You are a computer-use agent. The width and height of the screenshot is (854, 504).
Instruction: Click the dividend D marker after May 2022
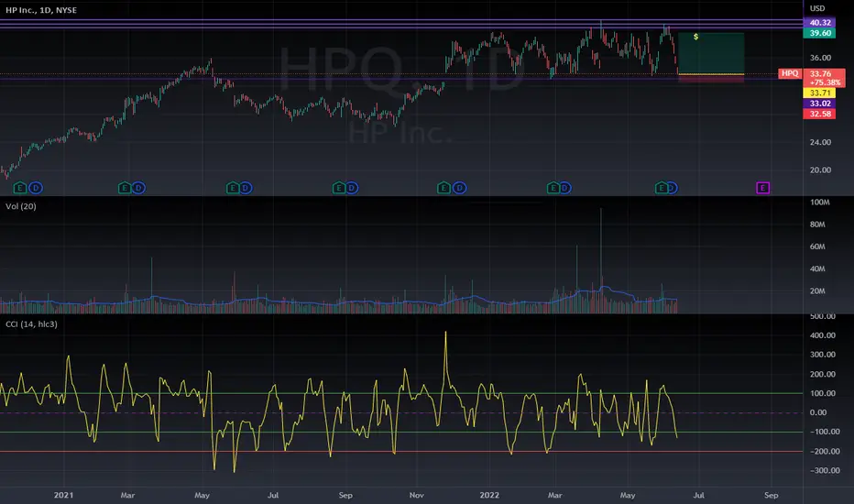pos(673,188)
